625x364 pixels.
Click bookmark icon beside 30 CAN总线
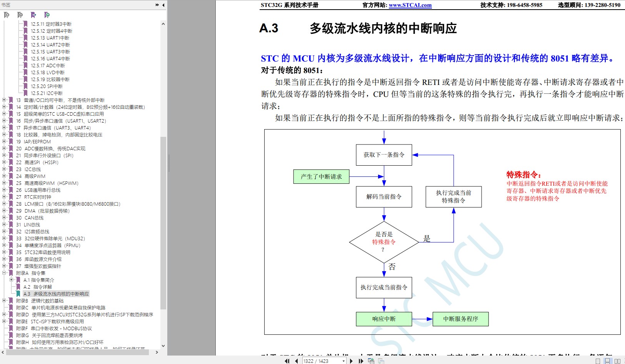pyautogui.click(x=11, y=218)
